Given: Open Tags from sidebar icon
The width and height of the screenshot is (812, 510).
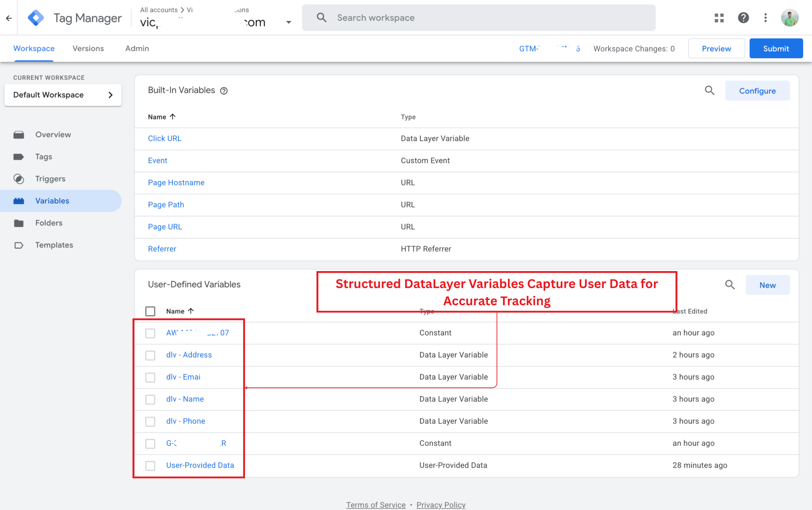Looking at the screenshot, I should click(x=19, y=157).
